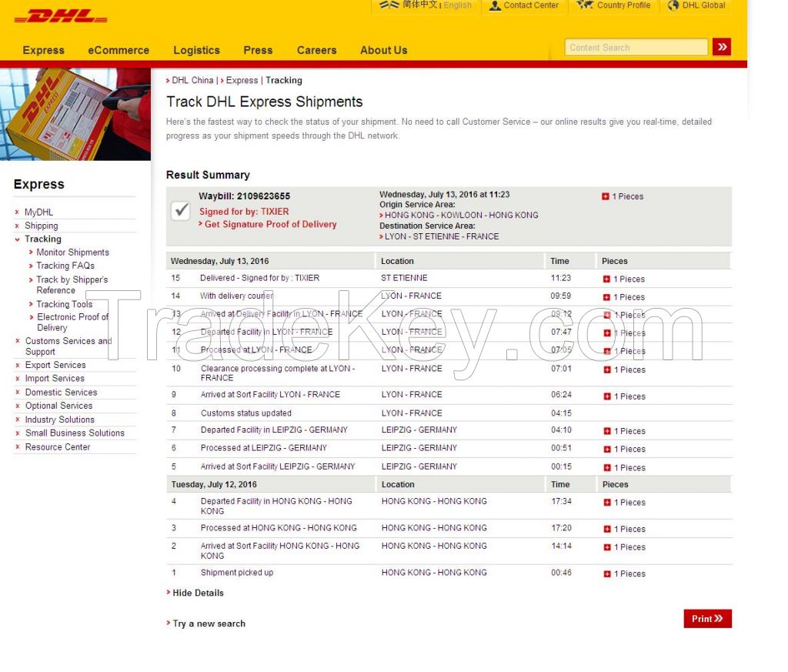788x672 pixels.
Task: Open the eCommerce menu
Action: [119, 50]
